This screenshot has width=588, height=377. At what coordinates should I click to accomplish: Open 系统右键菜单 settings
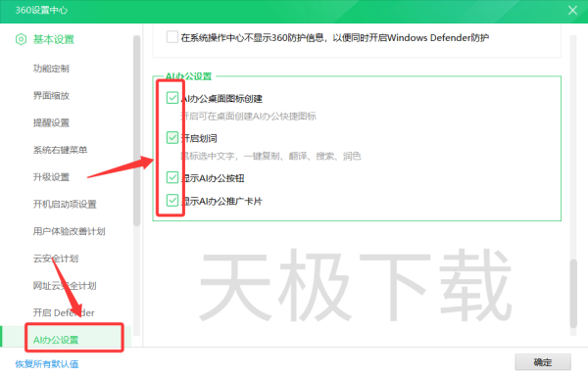(x=60, y=150)
